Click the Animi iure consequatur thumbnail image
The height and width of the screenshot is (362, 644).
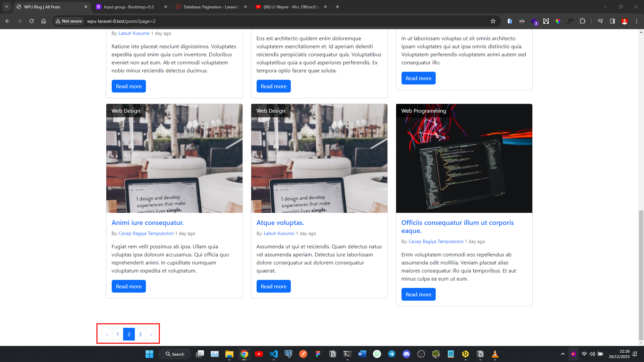pos(174,158)
